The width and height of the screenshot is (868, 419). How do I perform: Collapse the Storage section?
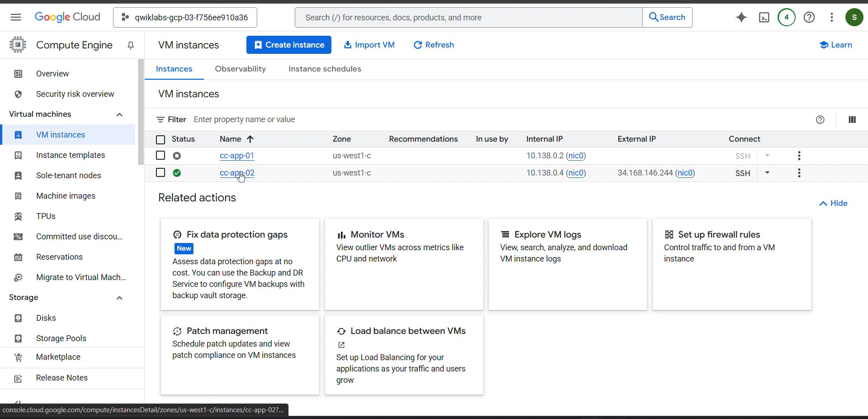pos(119,298)
